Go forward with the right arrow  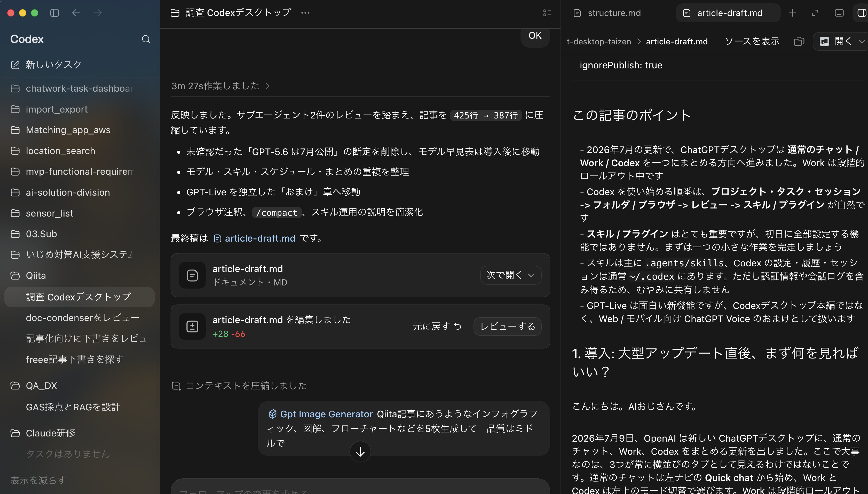[x=98, y=13]
